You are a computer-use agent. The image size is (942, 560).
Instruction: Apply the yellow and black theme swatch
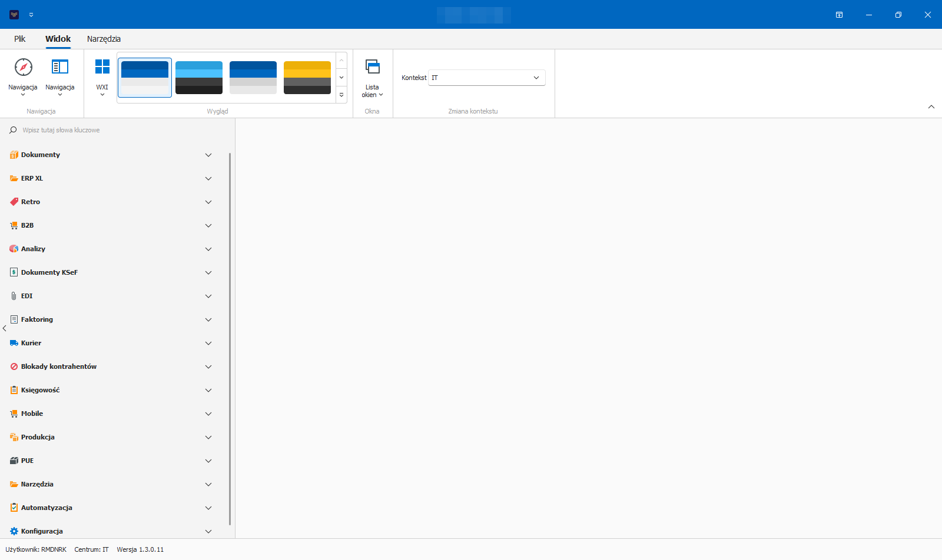click(x=307, y=78)
